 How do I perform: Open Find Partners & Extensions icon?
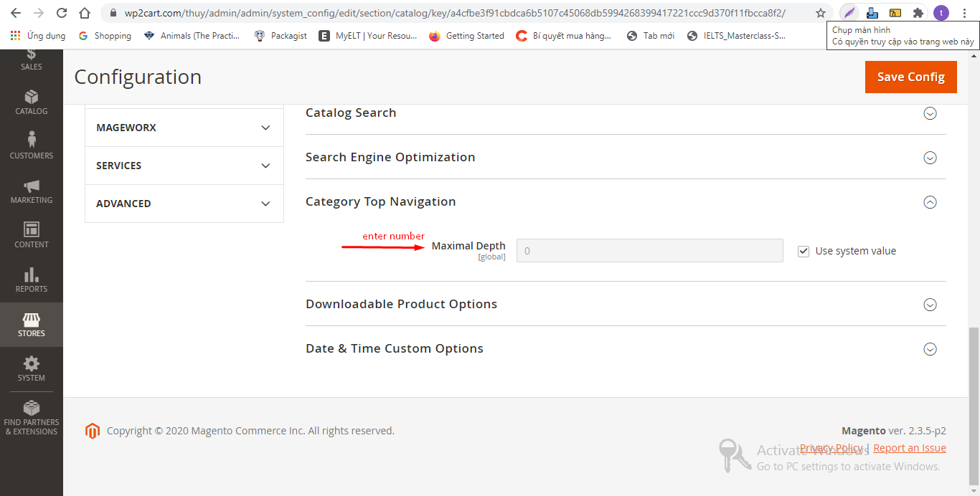31,409
